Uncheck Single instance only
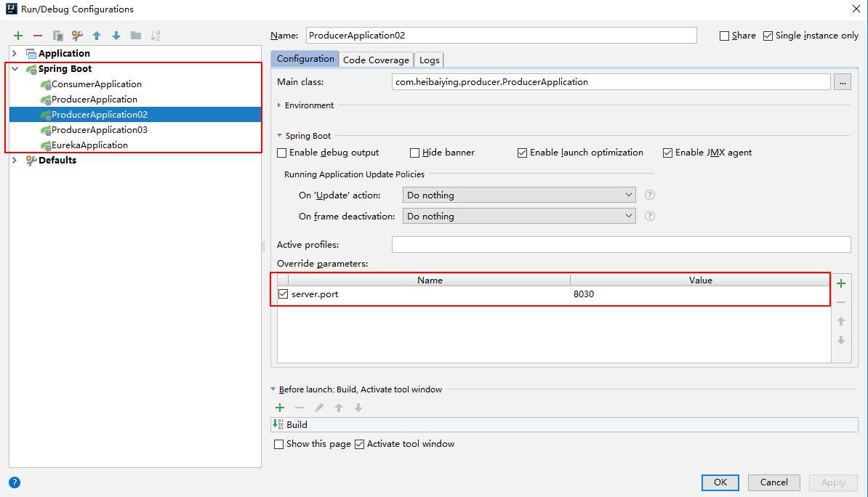 pos(768,36)
